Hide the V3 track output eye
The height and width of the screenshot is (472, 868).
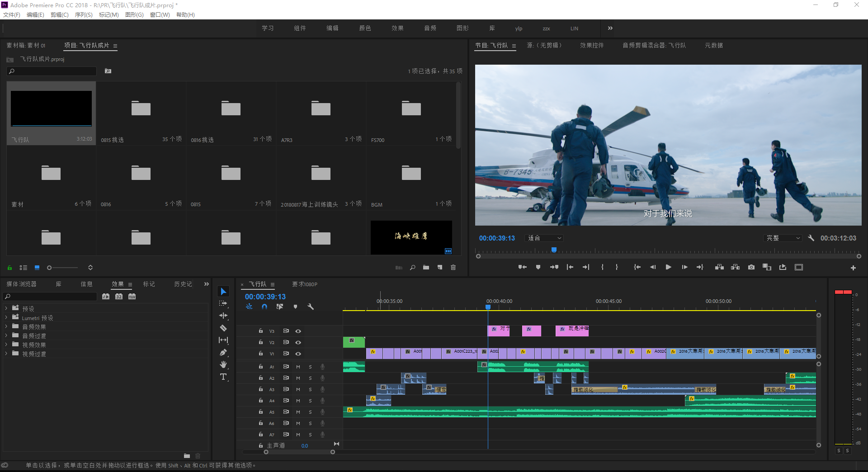(298, 331)
